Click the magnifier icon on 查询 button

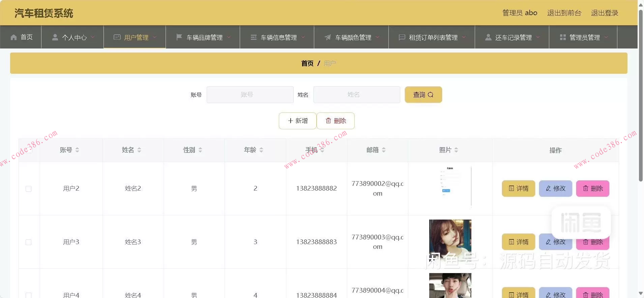431,95
